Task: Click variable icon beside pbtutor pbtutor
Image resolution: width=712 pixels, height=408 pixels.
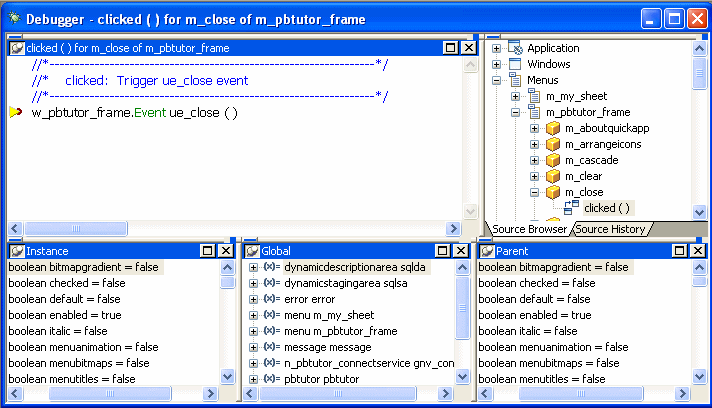Action: pos(272,379)
